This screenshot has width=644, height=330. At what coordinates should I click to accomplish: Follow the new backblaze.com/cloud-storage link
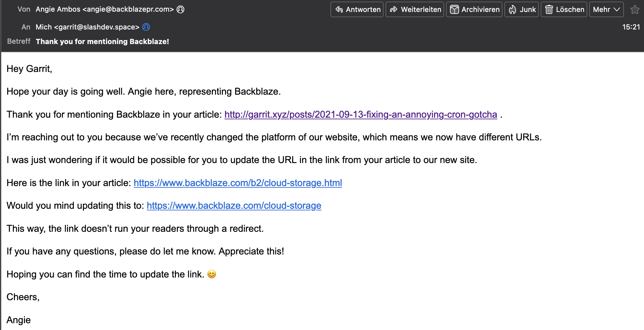[234, 206]
